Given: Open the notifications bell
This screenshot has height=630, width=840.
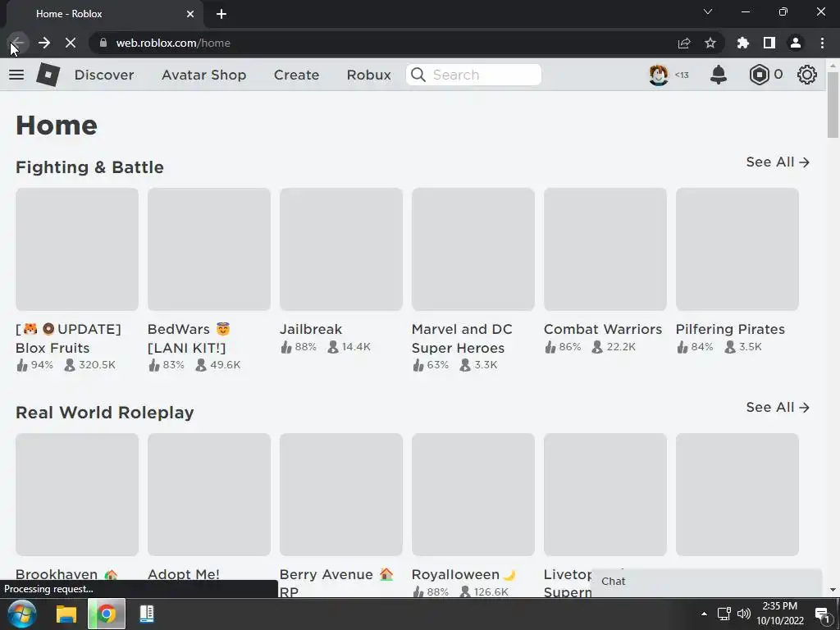Looking at the screenshot, I should [719, 75].
